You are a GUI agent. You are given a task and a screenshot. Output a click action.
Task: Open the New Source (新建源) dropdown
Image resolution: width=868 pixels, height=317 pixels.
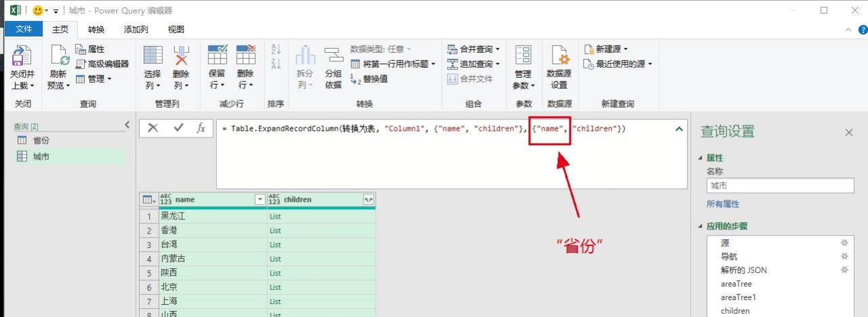pyautogui.click(x=606, y=49)
